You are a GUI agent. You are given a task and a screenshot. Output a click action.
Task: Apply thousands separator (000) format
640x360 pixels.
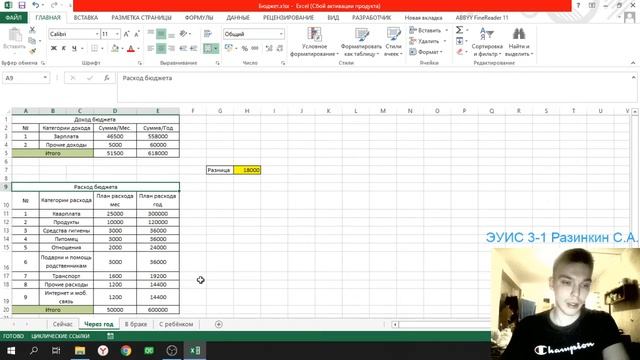coord(255,49)
